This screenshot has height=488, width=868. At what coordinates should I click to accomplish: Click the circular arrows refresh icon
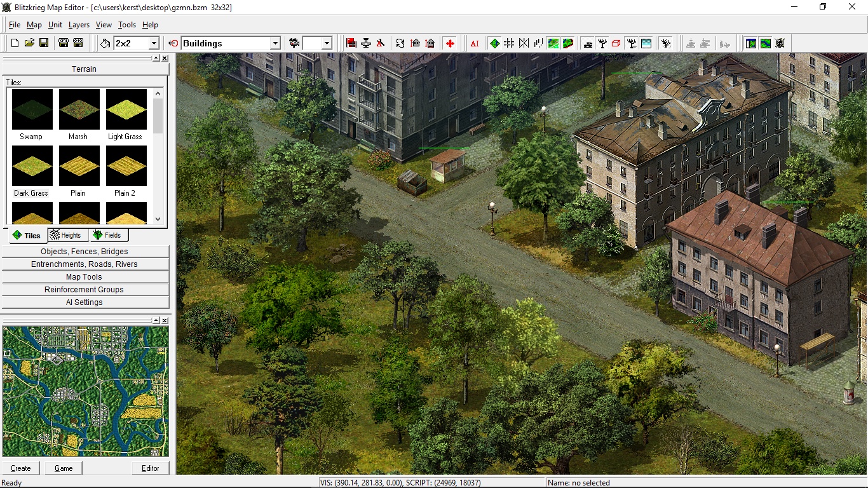(400, 43)
